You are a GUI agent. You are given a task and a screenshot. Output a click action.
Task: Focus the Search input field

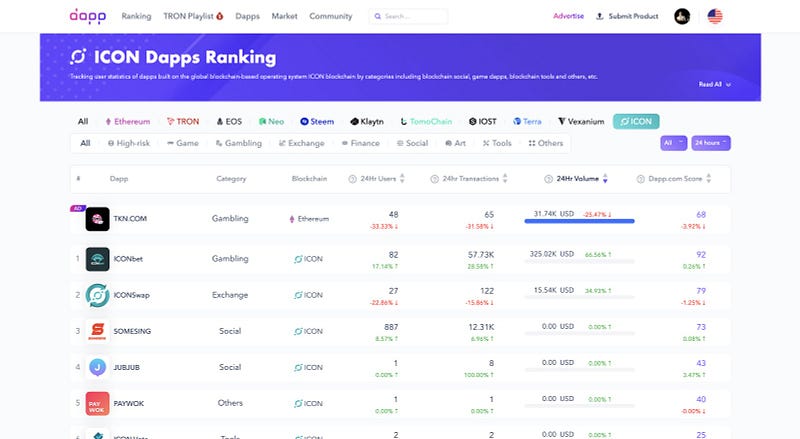click(x=409, y=16)
